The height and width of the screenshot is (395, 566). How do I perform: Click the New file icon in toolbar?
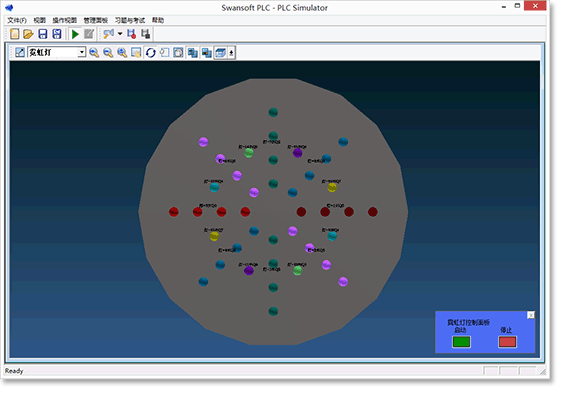click(14, 34)
